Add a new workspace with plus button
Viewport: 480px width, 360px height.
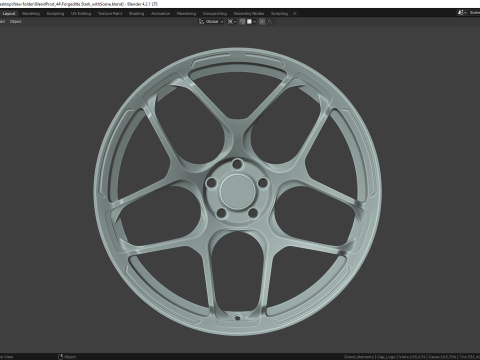coord(295,14)
